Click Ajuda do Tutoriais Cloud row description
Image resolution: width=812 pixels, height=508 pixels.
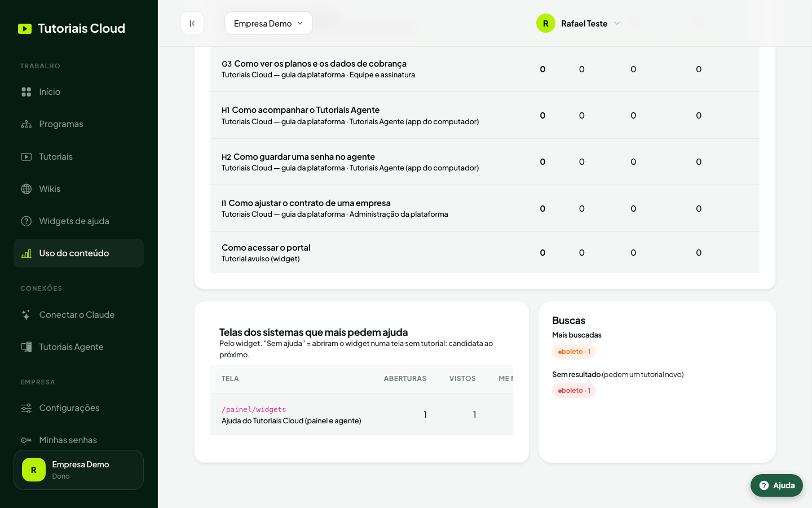pos(292,421)
